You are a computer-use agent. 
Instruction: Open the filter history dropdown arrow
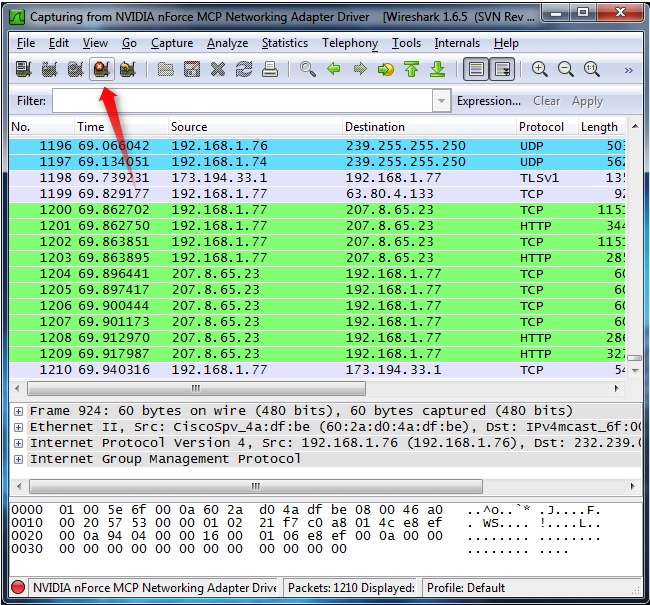coord(442,101)
